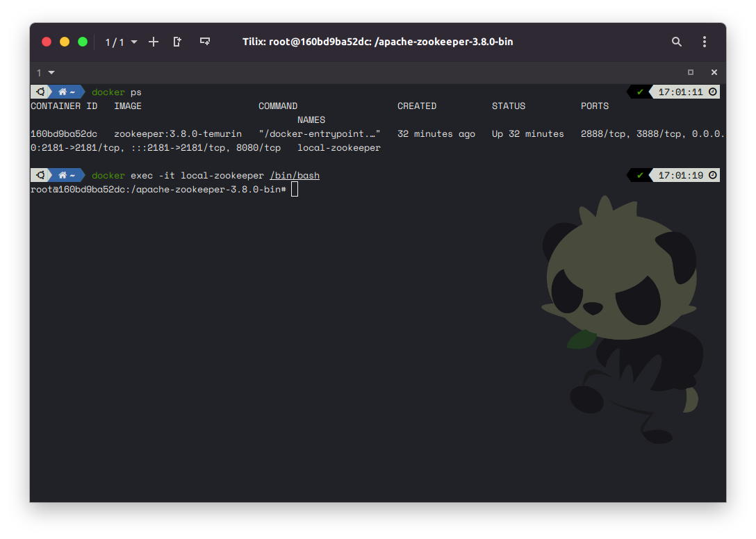
Task: Click the COMMAND column header
Action: click(278, 106)
